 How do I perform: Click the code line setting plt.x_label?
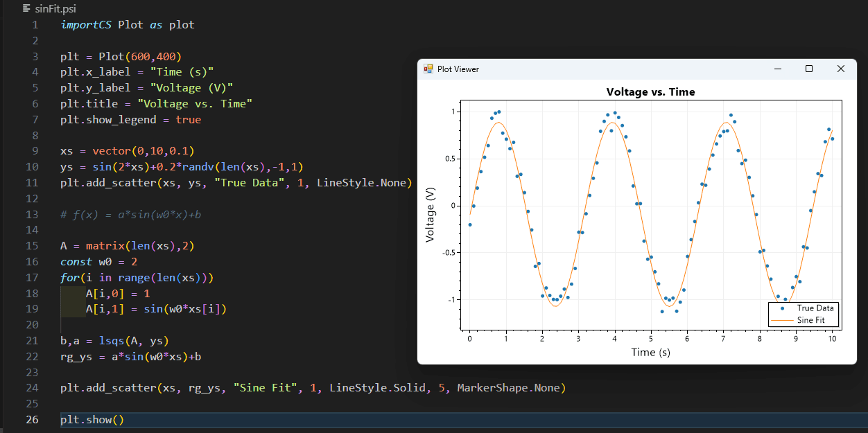coord(137,72)
